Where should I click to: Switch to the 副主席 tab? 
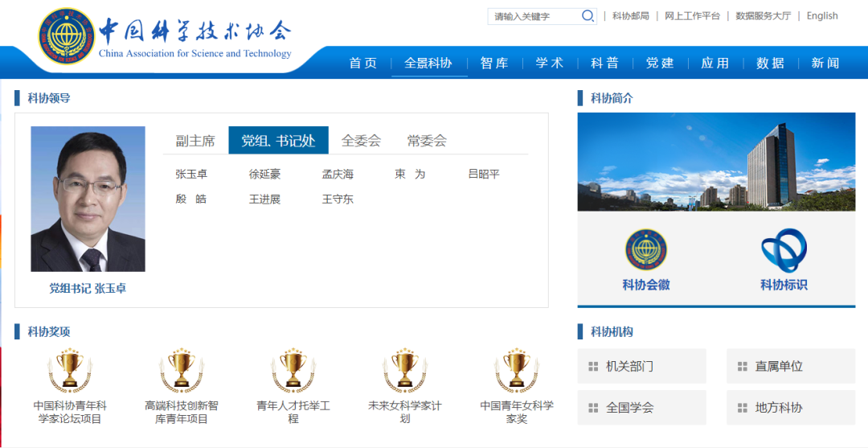point(195,141)
